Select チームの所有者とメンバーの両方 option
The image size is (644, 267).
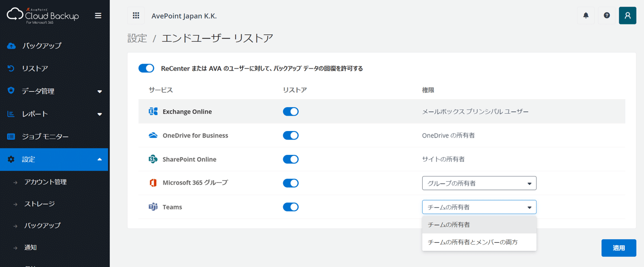tap(479, 242)
